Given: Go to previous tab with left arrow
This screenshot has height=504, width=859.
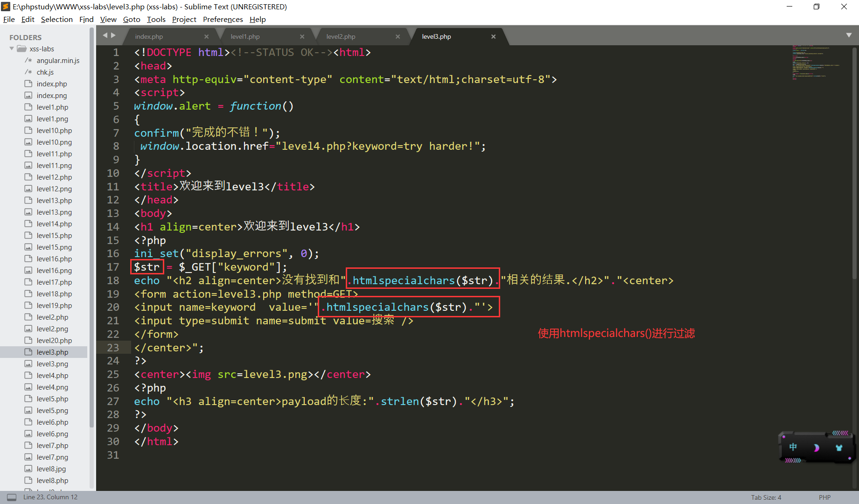Looking at the screenshot, I should 105,35.
